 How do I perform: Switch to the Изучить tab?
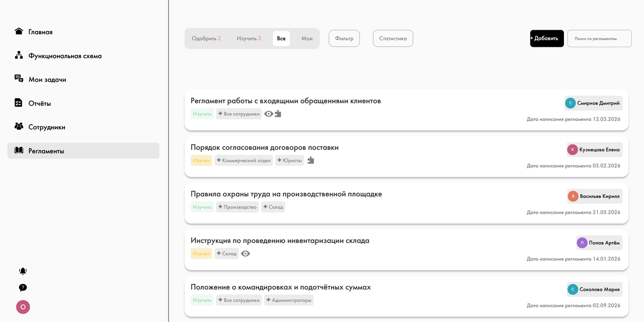(249, 39)
